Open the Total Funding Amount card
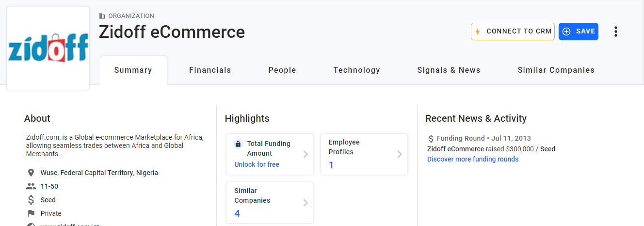This screenshot has height=226, width=644. pyautogui.click(x=270, y=154)
